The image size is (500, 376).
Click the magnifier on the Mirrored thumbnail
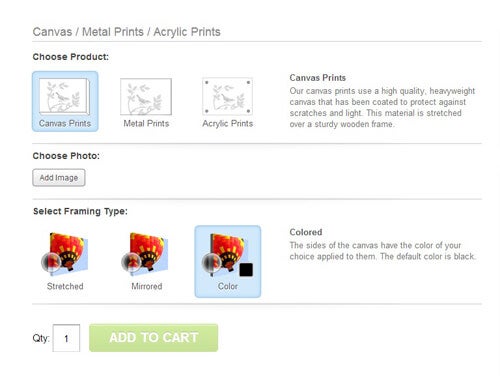click(131, 262)
